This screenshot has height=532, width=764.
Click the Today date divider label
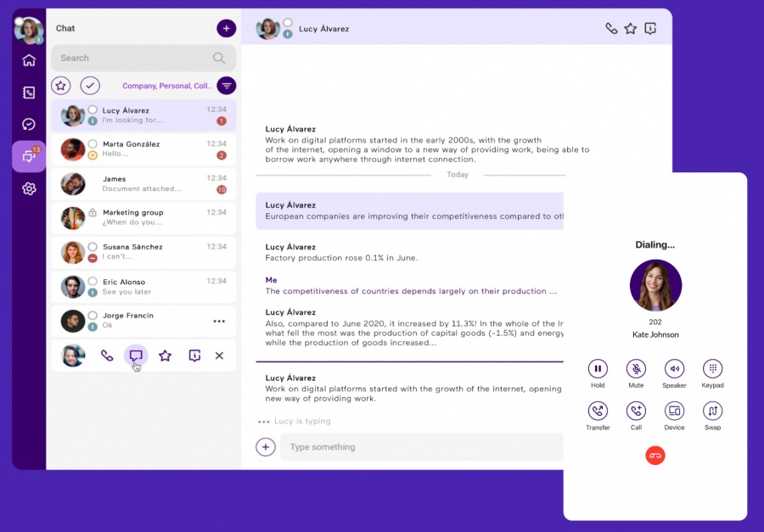coord(458,175)
